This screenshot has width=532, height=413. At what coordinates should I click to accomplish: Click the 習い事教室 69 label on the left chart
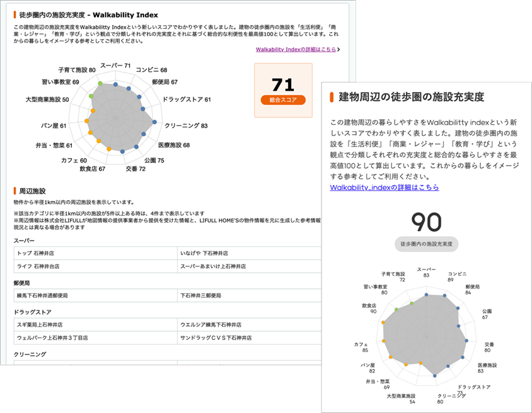(x=60, y=82)
